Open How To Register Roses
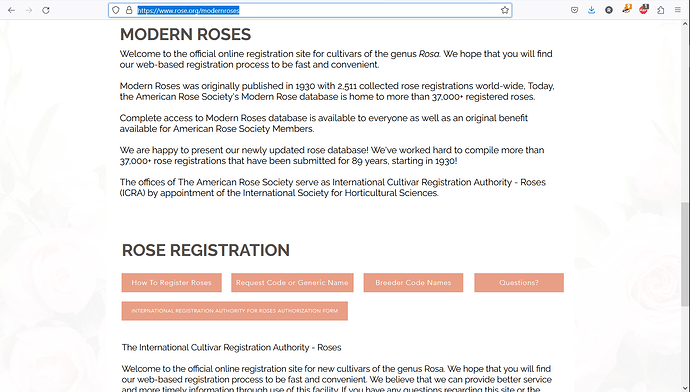 (x=172, y=282)
